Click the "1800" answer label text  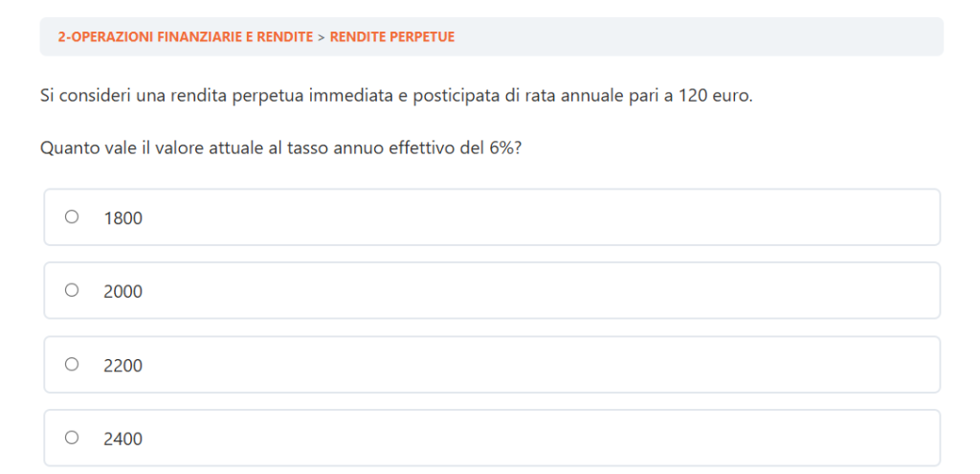point(122,218)
